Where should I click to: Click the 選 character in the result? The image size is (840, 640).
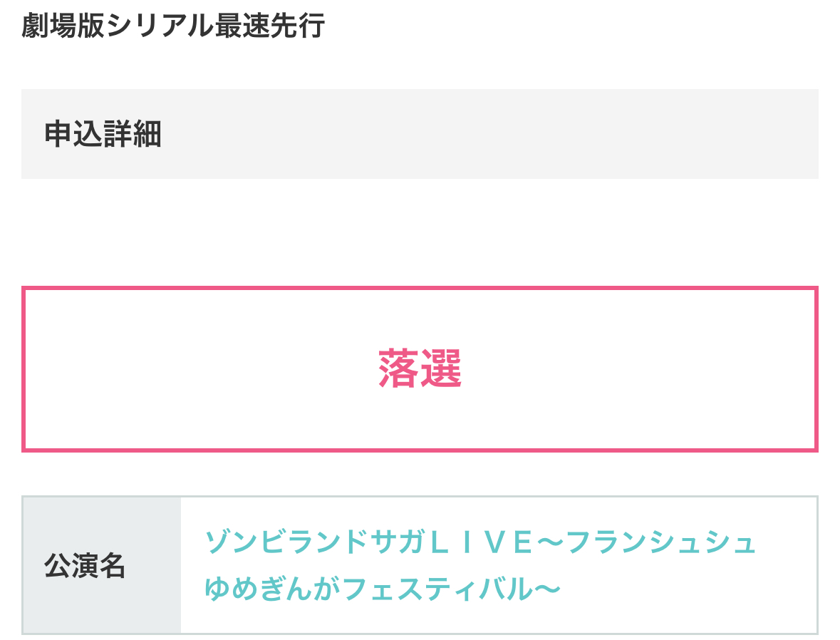pos(441,369)
